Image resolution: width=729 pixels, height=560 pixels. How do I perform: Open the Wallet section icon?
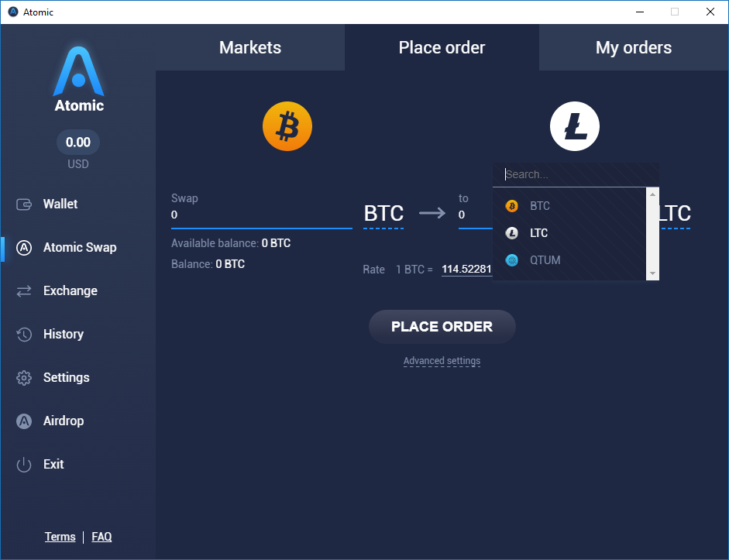24,204
